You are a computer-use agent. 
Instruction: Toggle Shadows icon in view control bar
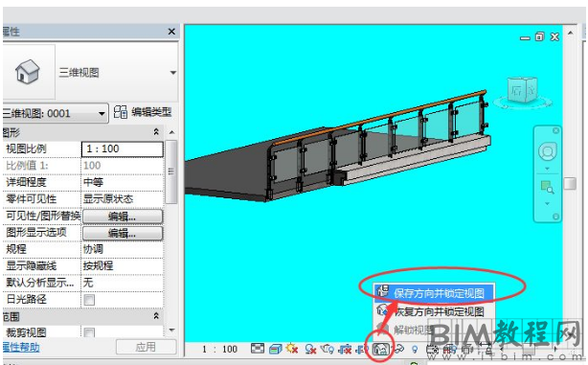(310, 349)
